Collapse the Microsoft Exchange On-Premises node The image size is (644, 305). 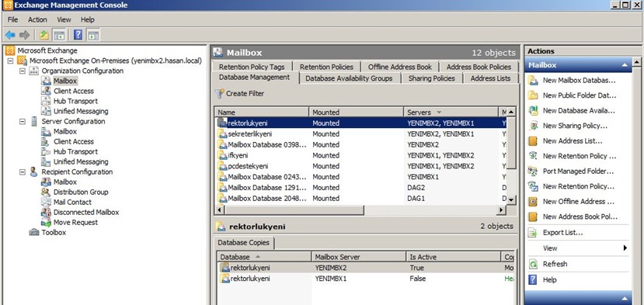tap(10, 61)
